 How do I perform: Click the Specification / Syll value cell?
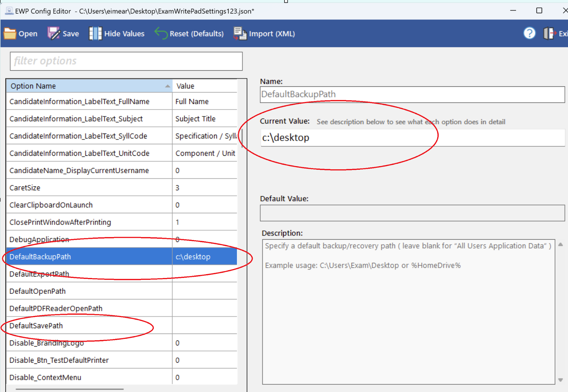coord(205,136)
